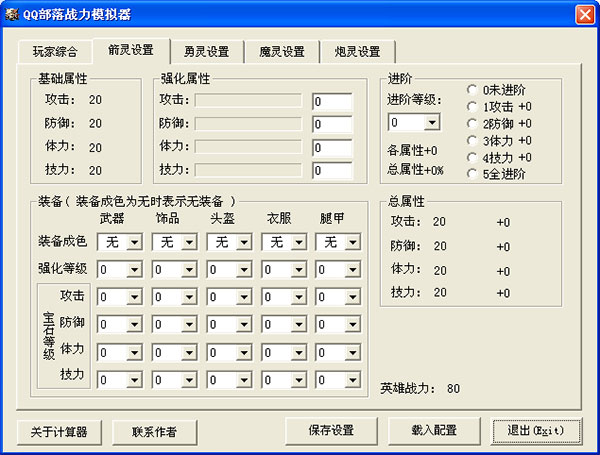Open the 腿甲 装备成色 dropdown
The width and height of the screenshot is (600, 455).
point(338,242)
